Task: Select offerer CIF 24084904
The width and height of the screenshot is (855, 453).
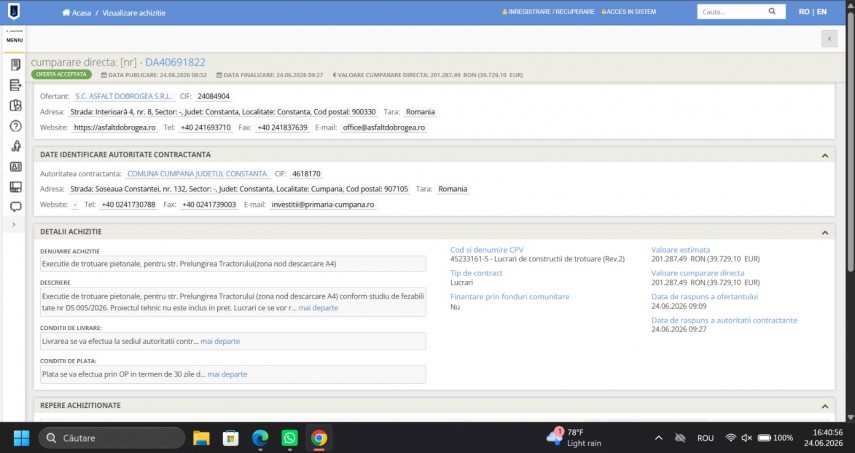Action: pos(213,96)
